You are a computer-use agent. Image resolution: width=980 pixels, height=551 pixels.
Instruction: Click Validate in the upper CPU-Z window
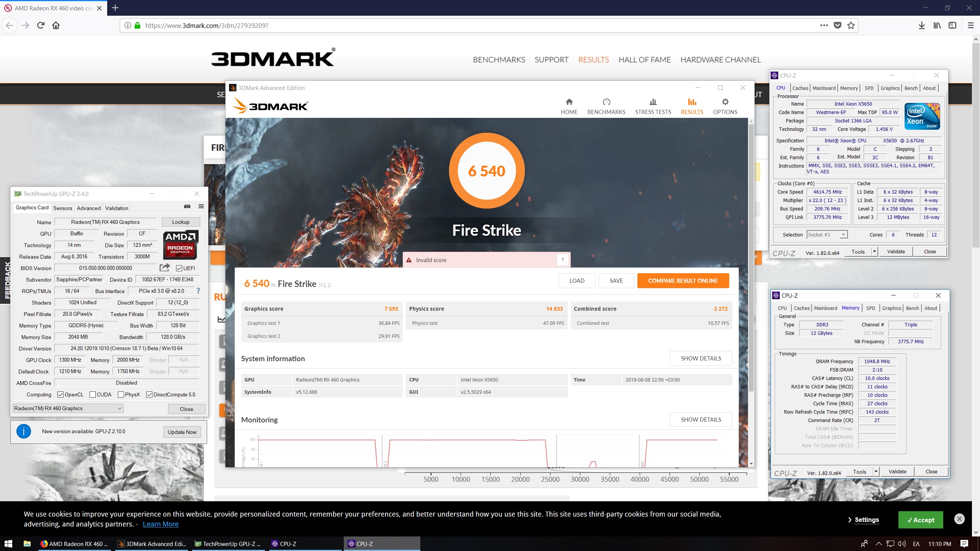tap(896, 251)
